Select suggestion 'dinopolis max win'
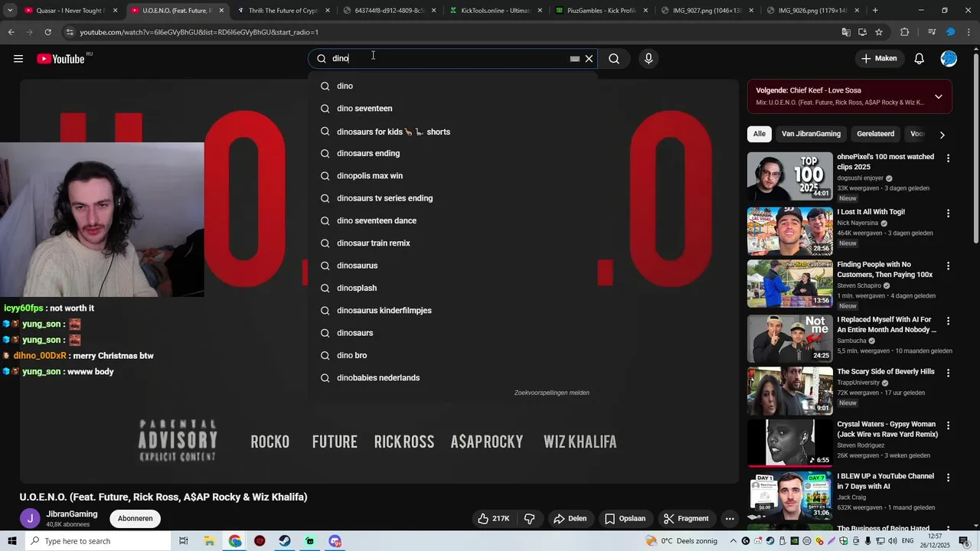 pos(452,176)
